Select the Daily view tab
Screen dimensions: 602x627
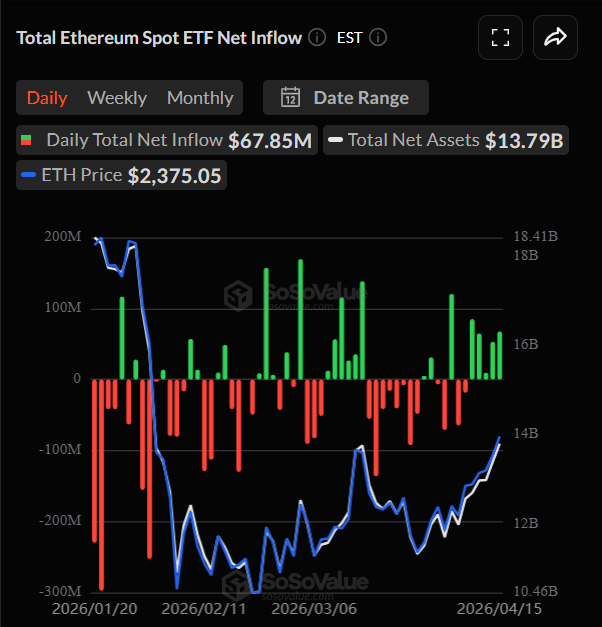47,98
